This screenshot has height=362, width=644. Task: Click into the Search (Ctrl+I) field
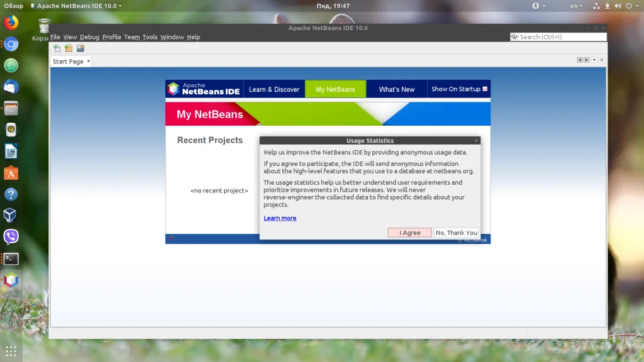click(562, 37)
